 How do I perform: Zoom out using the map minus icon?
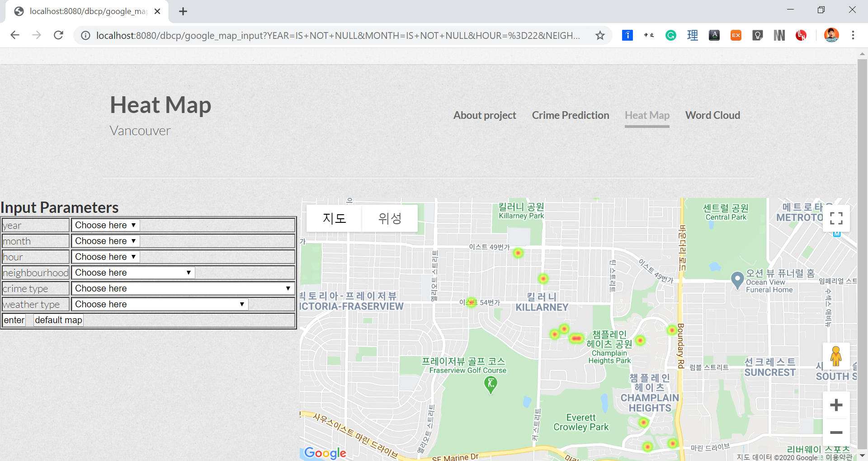click(x=836, y=433)
